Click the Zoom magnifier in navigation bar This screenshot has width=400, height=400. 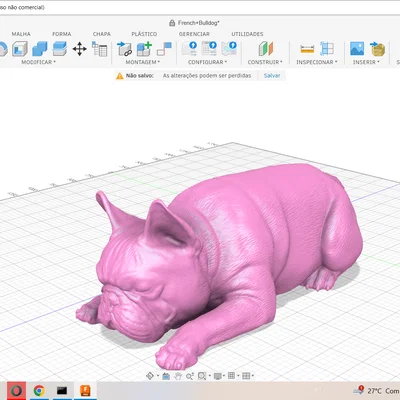click(x=190, y=376)
